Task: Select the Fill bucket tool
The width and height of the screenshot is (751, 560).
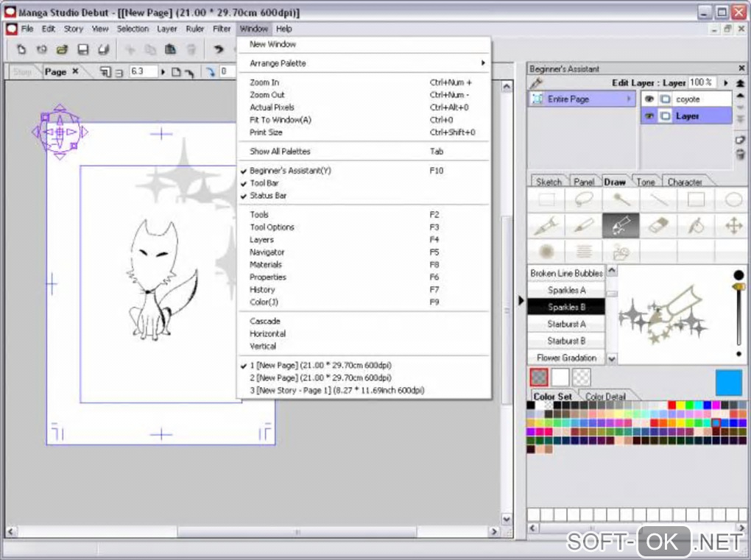Action: pyautogui.click(x=696, y=225)
